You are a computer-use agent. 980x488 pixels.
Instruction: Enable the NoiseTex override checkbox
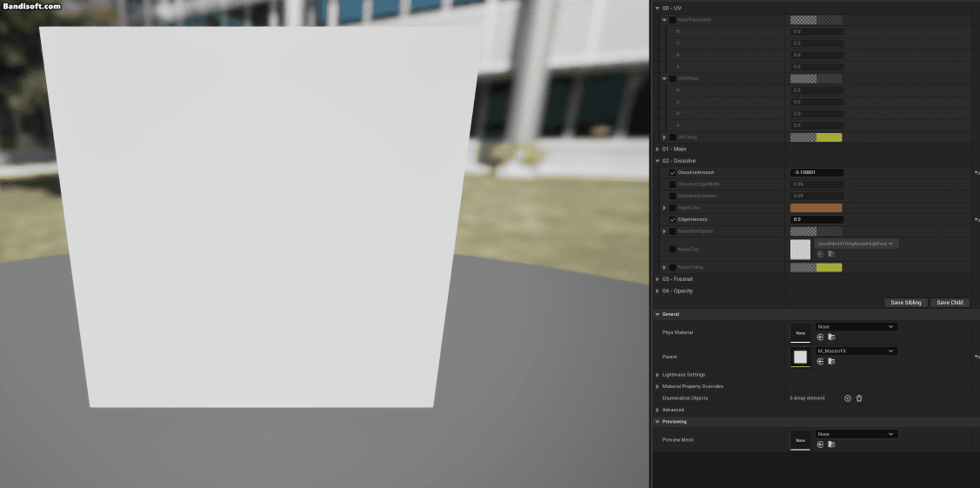[x=672, y=250]
